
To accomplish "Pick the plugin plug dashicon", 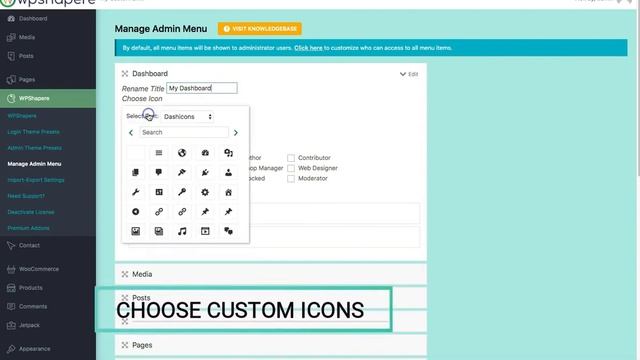I will click(205, 173).
